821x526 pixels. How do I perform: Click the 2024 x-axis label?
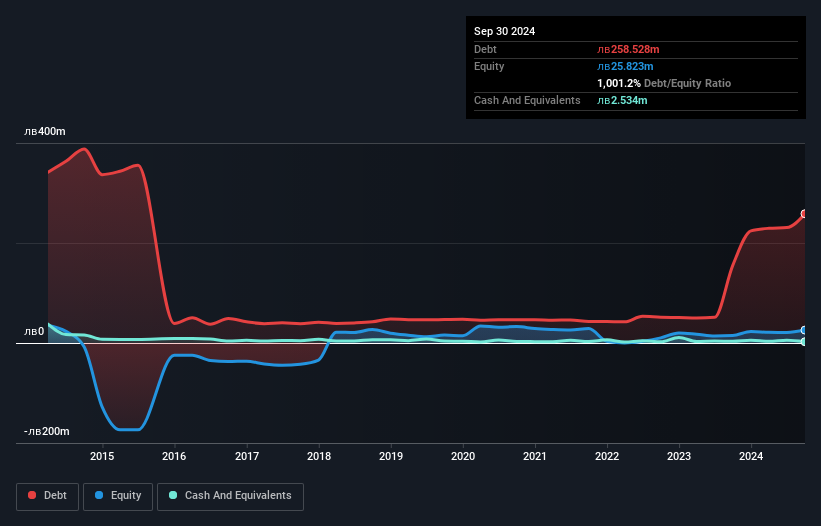coord(751,456)
